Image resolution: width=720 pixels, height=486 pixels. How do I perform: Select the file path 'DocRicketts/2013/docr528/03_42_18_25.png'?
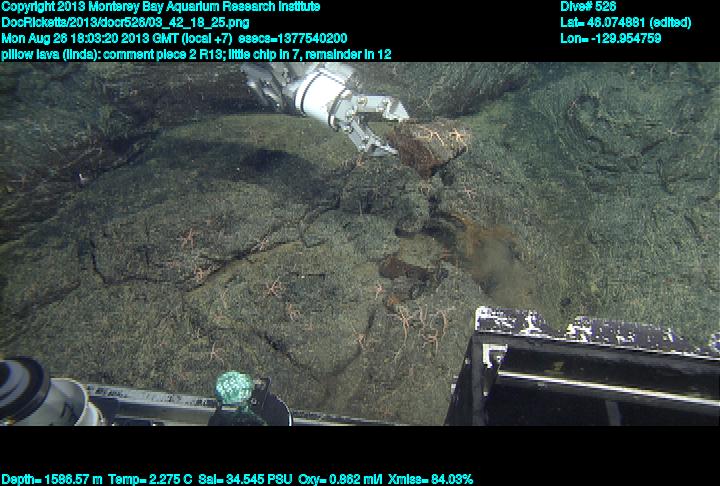click(125, 23)
